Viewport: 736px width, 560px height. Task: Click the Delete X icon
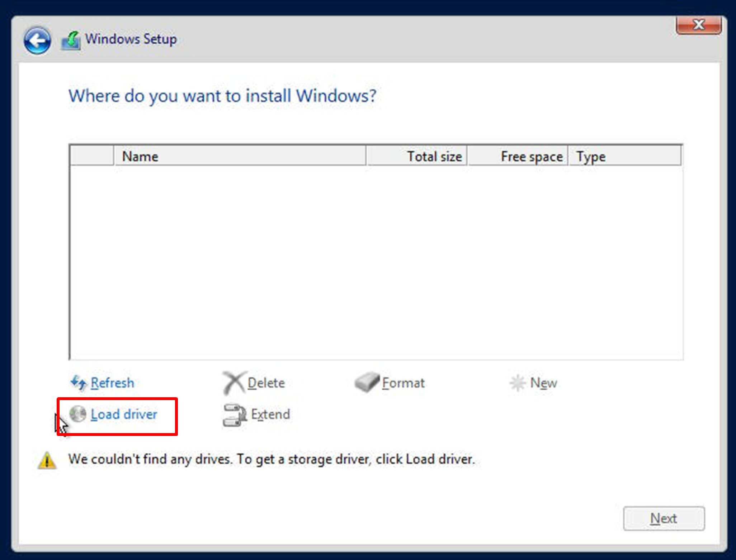pyautogui.click(x=233, y=383)
